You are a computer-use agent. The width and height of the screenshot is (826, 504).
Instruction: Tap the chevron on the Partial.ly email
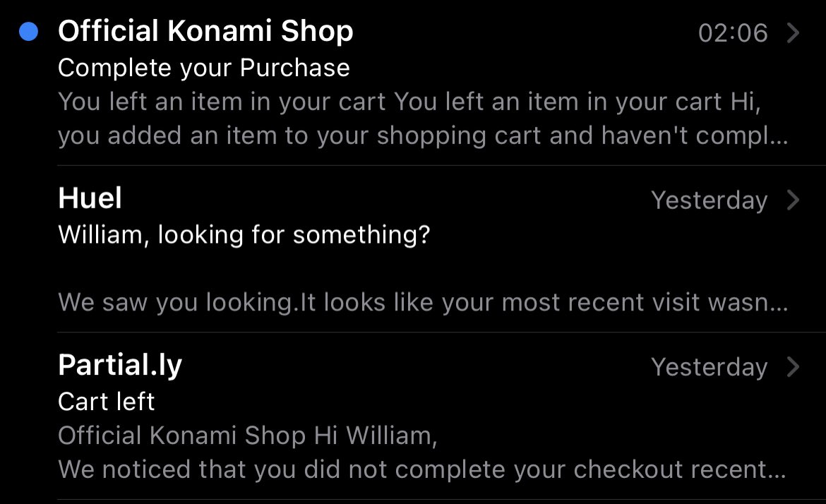point(794,367)
